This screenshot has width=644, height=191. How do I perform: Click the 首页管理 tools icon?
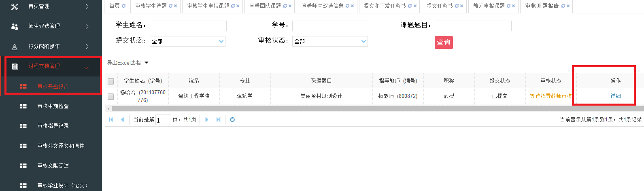click(x=15, y=6)
